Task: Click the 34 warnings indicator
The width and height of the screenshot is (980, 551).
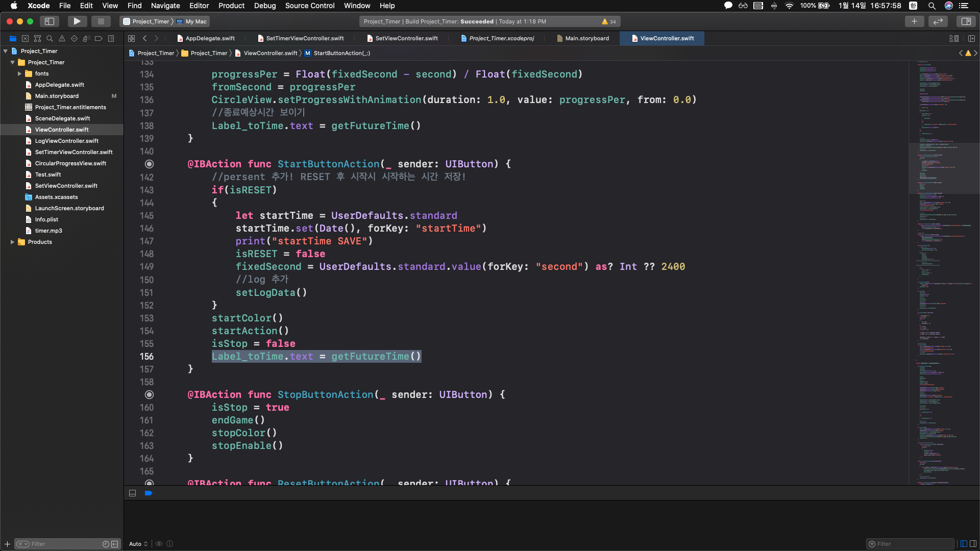Action: [x=609, y=21]
